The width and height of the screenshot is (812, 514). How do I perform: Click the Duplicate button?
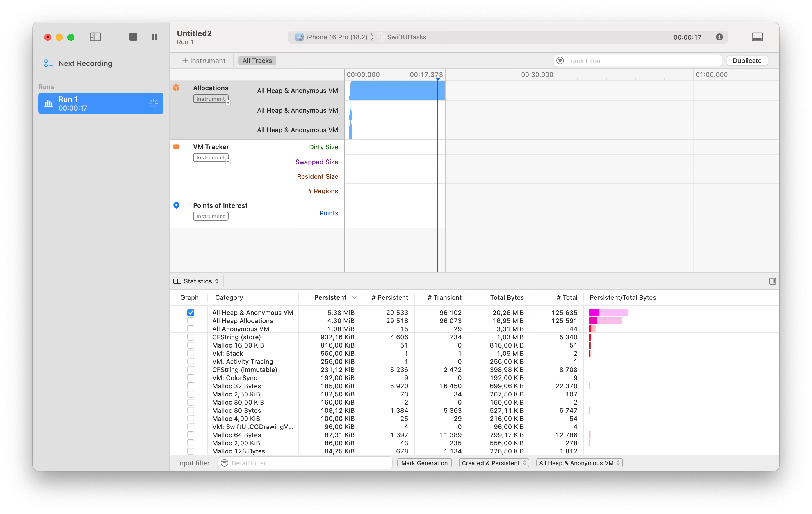tap(747, 61)
